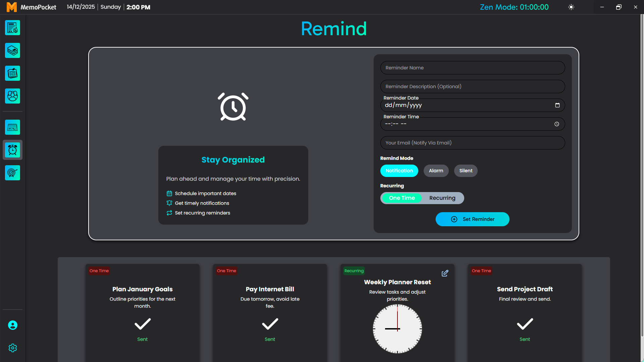
Task: Toggle the light theme sun icon
Action: tap(571, 7)
